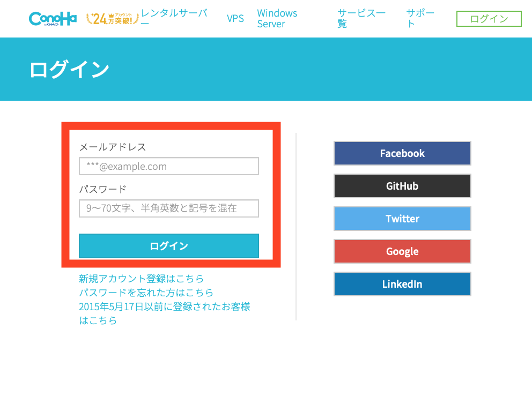This screenshot has width=532, height=404.
Task: Go to Windows Server page
Action: (277, 18)
